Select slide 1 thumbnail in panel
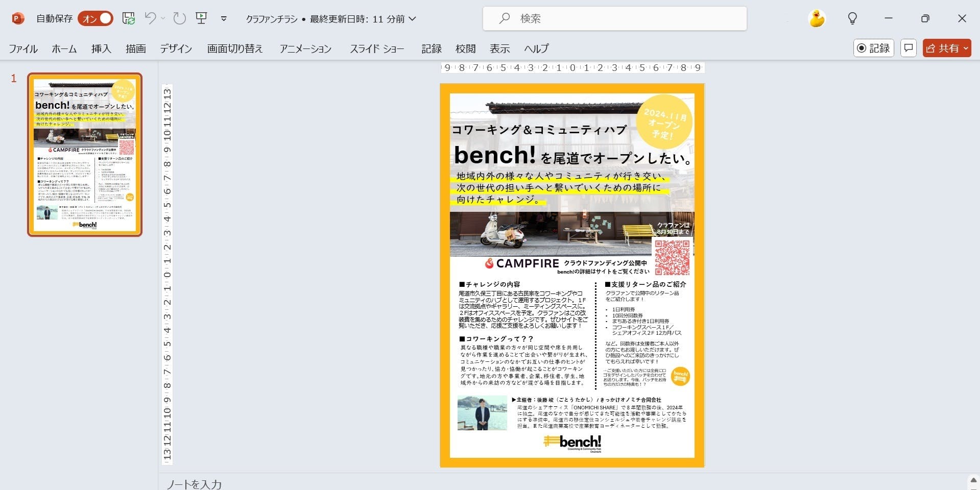The height and width of the screenshot is (490, 980). [x=85, y=155]
